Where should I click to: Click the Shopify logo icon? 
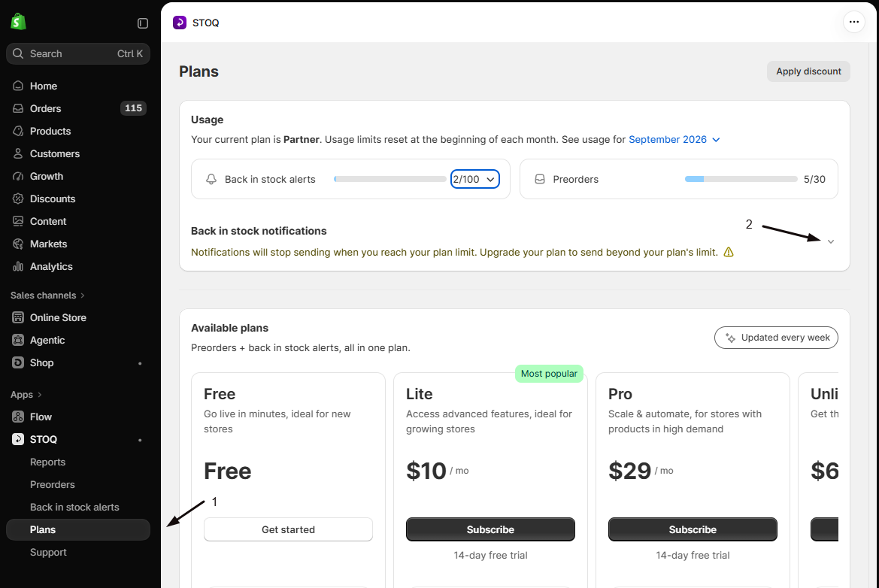tap(18, 22)
